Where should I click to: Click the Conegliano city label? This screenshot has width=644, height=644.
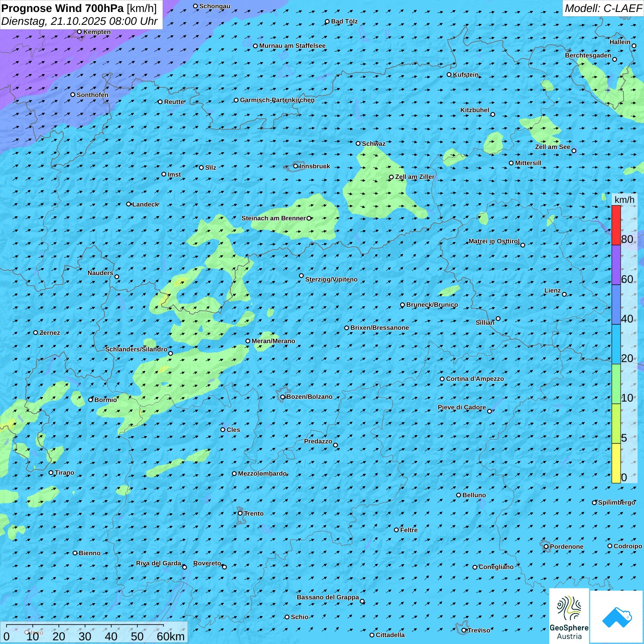[x=496, y=567]
